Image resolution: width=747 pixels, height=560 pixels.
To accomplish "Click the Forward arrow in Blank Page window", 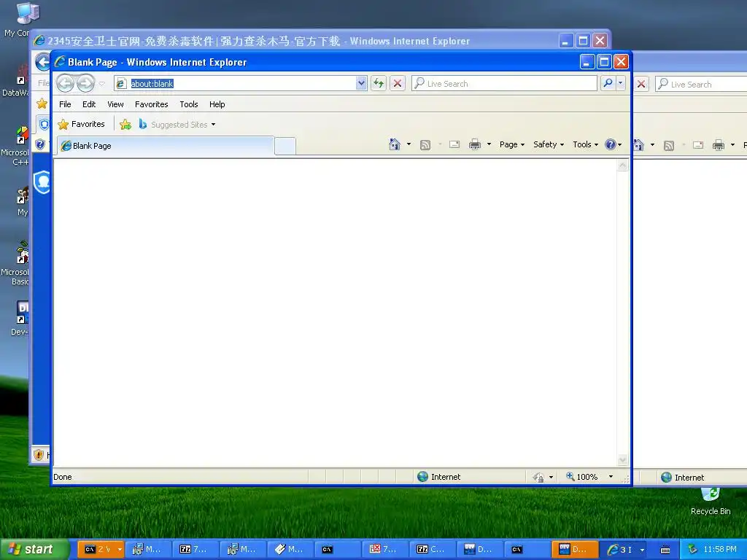I will click(x=86, y=84).
